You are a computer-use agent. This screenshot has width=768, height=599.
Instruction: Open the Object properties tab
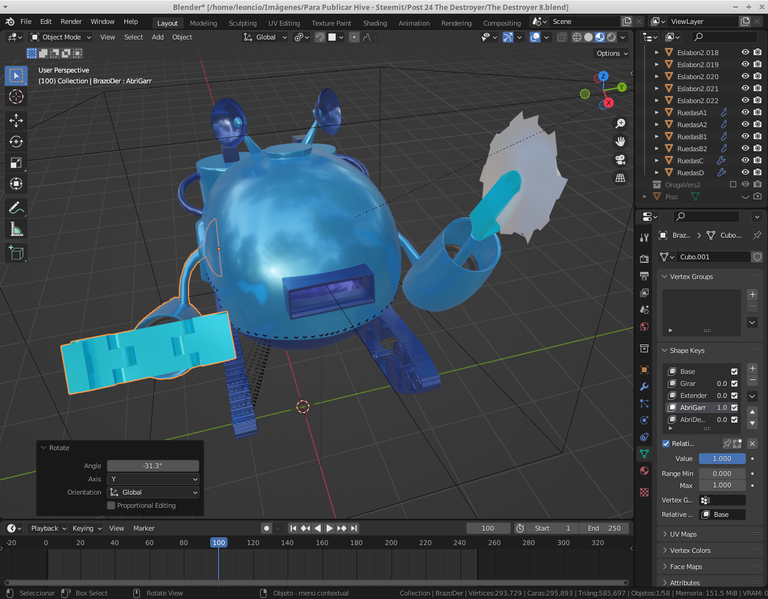click(x=644, y=370)
